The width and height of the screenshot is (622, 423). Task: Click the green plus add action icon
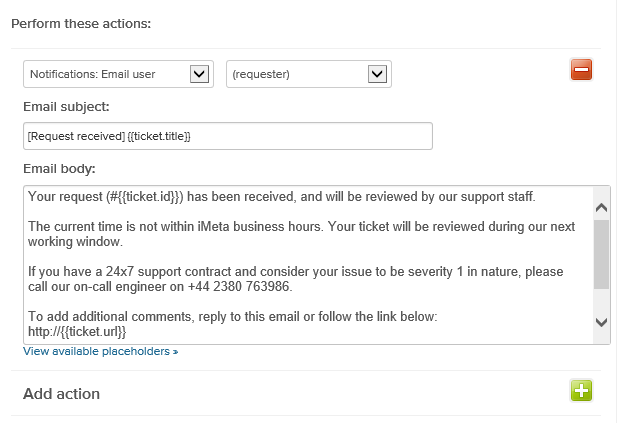(581, 390)
